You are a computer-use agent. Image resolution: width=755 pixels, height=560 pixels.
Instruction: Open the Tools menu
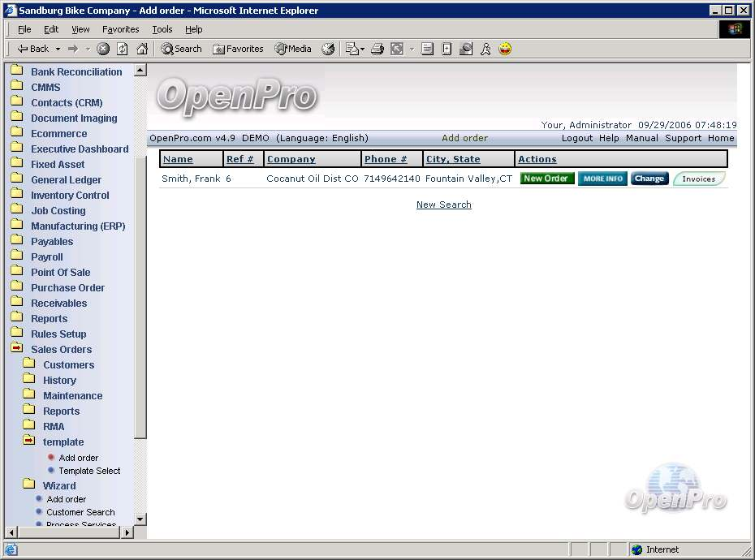tap(162, 29)
